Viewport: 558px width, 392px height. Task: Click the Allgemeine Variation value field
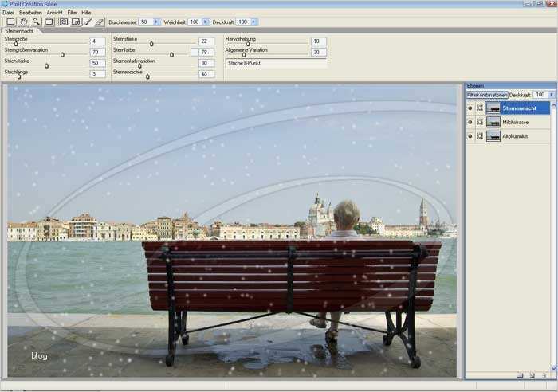click(x=319, y=53)
